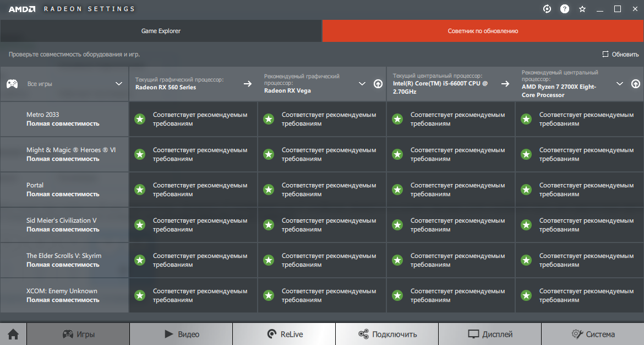
Task: Open the ReLive tab
Action: [284, 334]
